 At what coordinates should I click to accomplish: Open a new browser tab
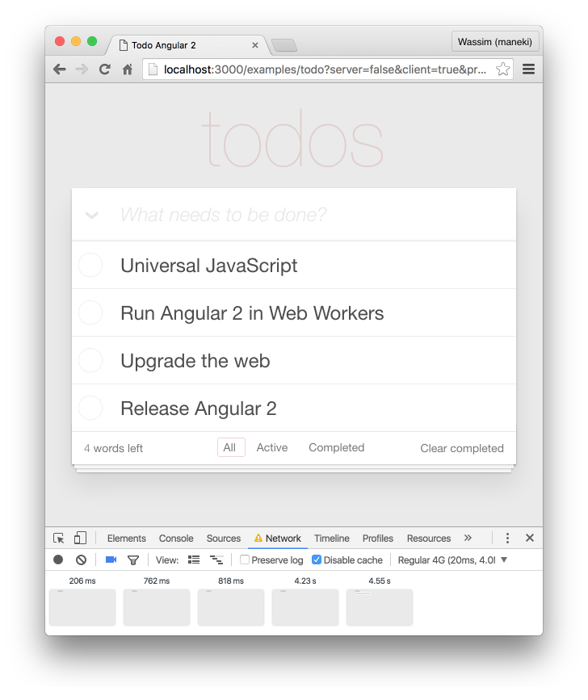coord(284,45)
